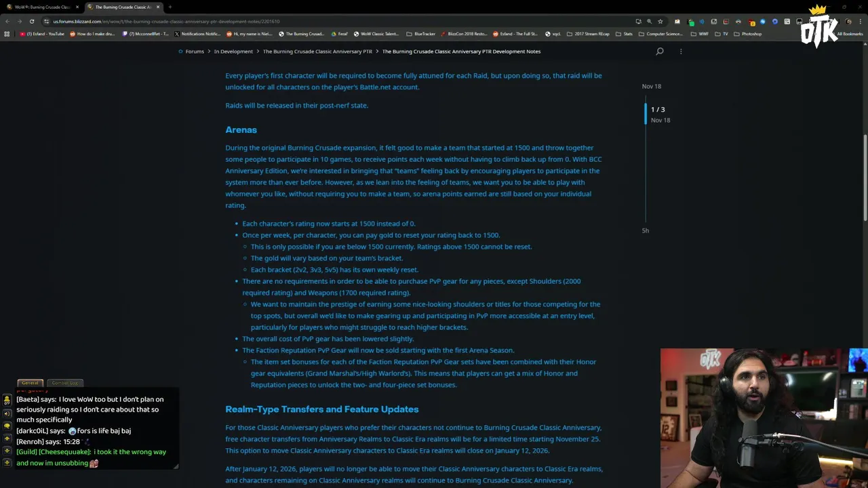Click the browser back arrow
This screenshot has width=868, height=488.
click(x=7, y=21)
